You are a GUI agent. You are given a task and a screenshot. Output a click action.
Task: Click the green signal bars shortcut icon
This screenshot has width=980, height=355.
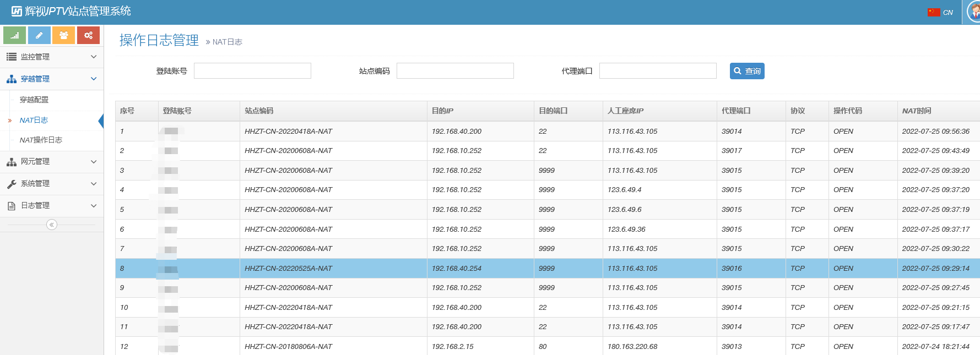(14, 35)
